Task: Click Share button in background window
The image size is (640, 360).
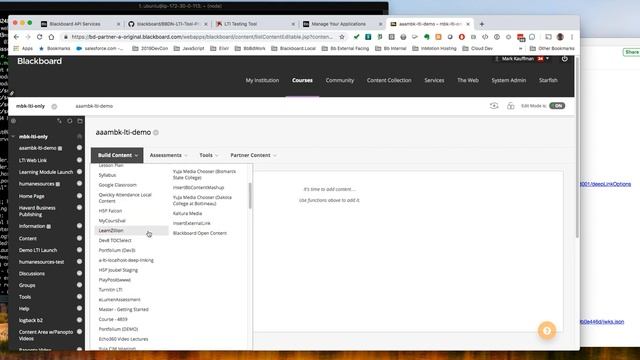Action: 631,52
